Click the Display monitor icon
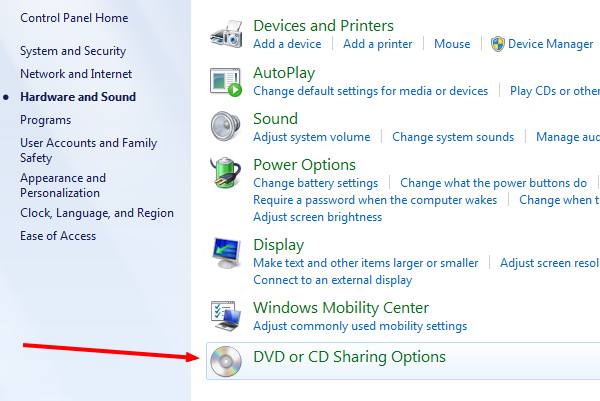Screen dimensions: 600x401 coord(226,253)
